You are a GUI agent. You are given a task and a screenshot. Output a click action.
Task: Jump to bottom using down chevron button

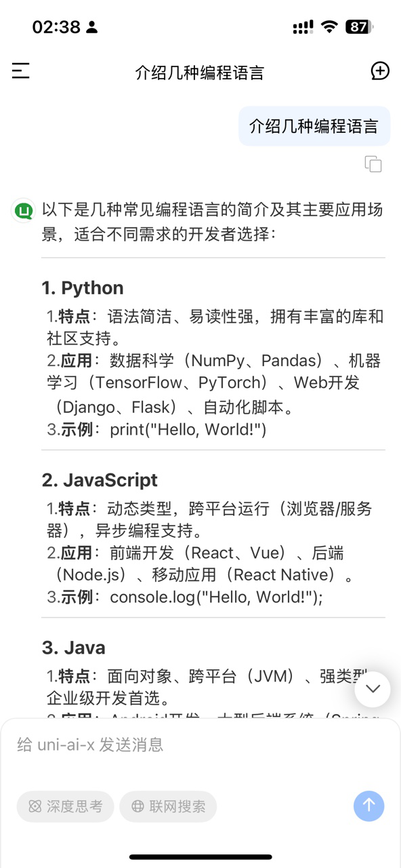pyautogui.click(x=373, y=690)
